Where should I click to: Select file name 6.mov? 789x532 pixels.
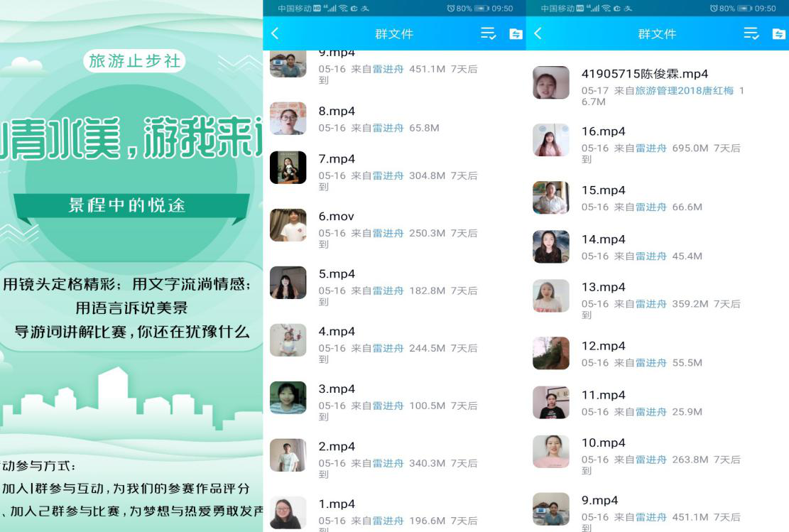click(x=336, y=217)
